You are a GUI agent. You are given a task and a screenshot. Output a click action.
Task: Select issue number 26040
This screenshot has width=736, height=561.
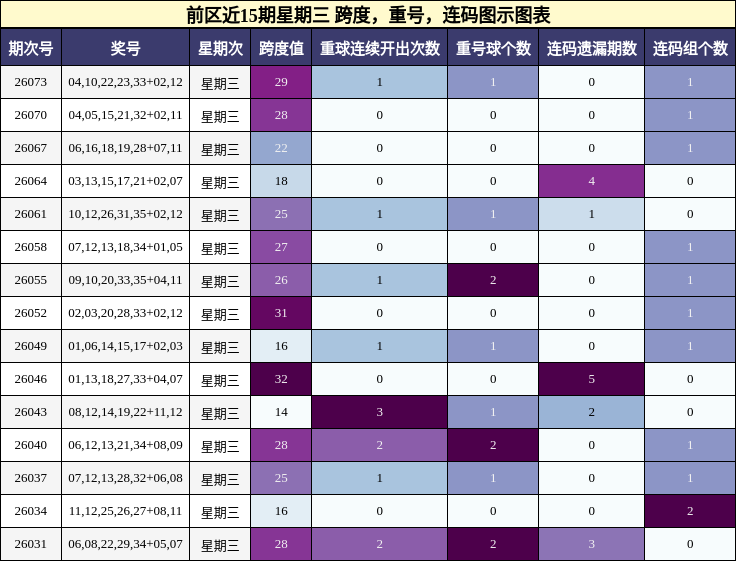(31, 445)
